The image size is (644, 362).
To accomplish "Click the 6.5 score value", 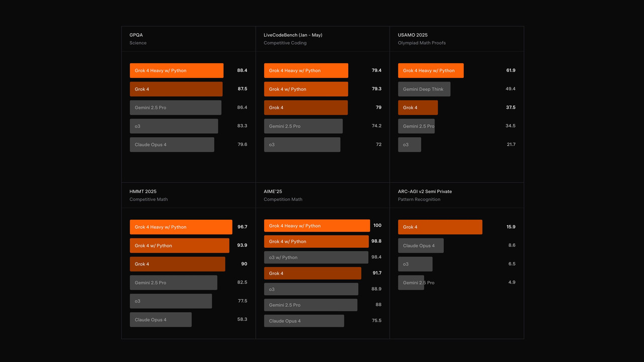I will click(x=512, y=264).
